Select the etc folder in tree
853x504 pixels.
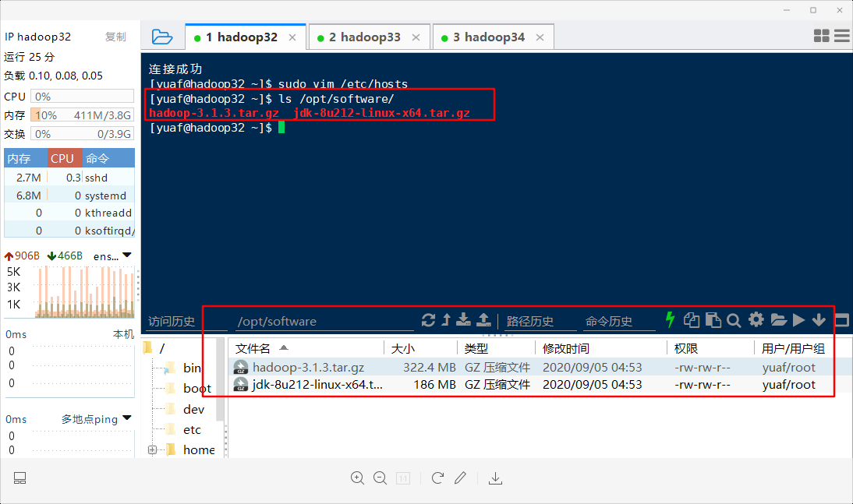pos(192,429)
